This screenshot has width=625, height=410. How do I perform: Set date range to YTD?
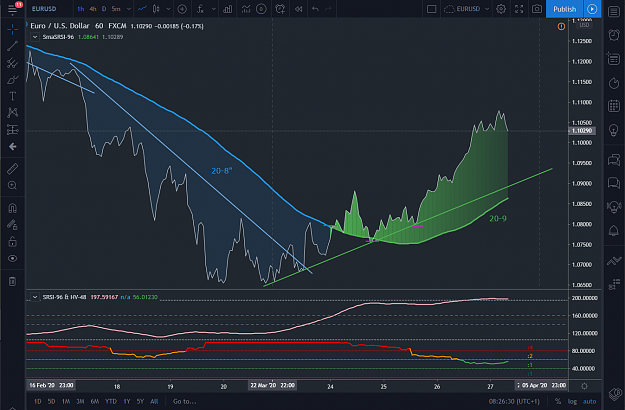pyautogui.click(x=111, y=401)
